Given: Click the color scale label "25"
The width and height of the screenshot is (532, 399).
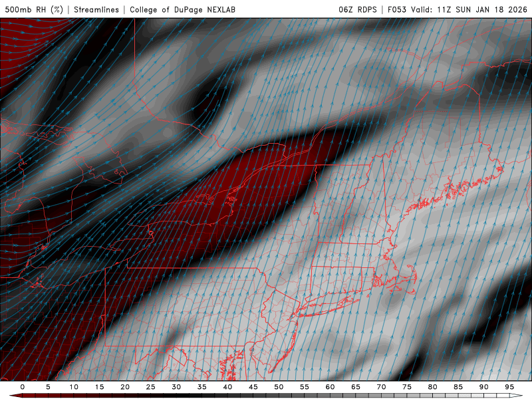Looking at the screenshot, I should 151,387.
